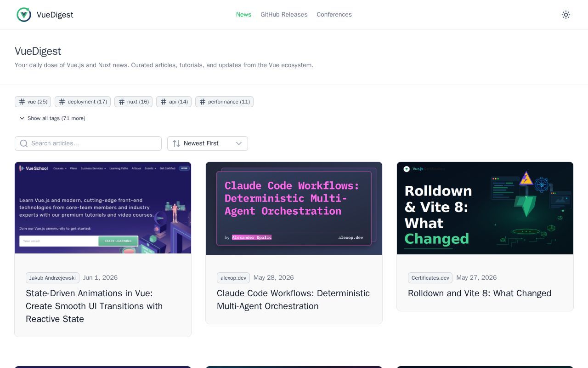
Task: Filter by api (14) tag
Action: pyautogui.click(x=174, y=102)
